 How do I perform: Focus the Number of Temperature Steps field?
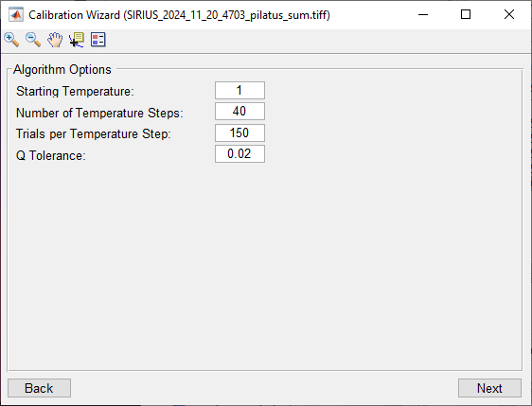pos(239,112)
